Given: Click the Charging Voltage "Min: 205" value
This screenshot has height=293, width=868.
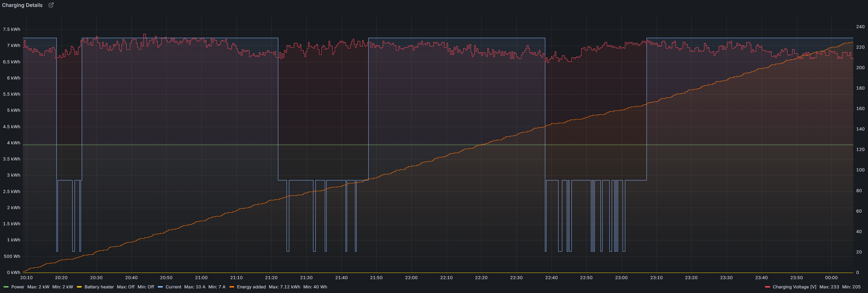Looking at the screenshot, I should (851, 287).
